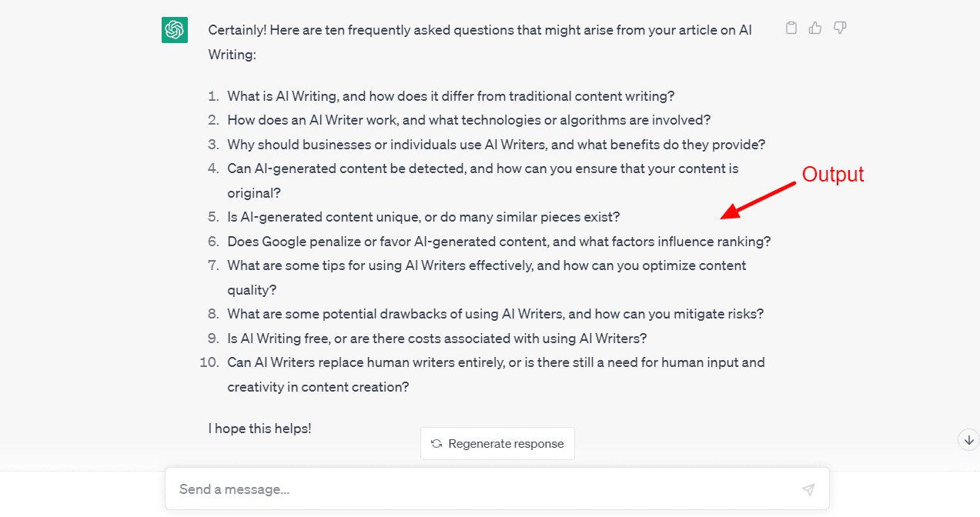980x517 pixels.
Task: Click the 'Does Google penalize' question
Action: coord(499,242)
